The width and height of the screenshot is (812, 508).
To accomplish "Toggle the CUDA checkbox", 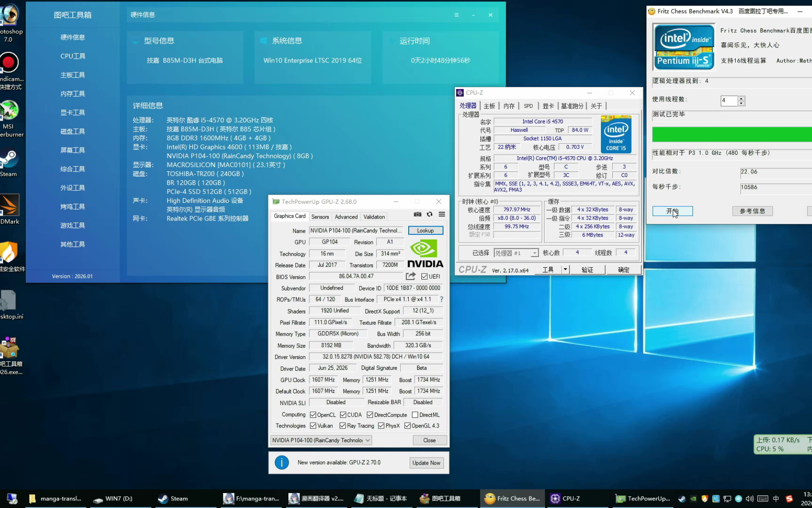I will pyautogui.click(x=343, y=415).
